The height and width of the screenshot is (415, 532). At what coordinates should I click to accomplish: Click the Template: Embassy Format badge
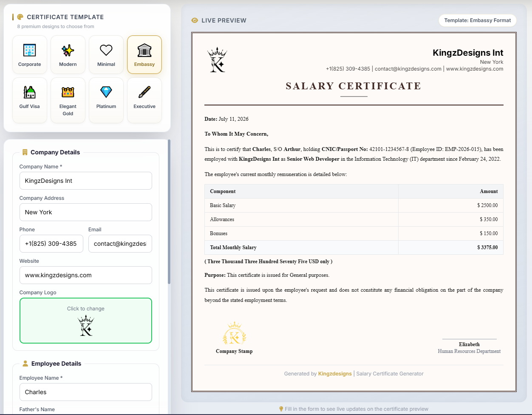tap(478, 20)
